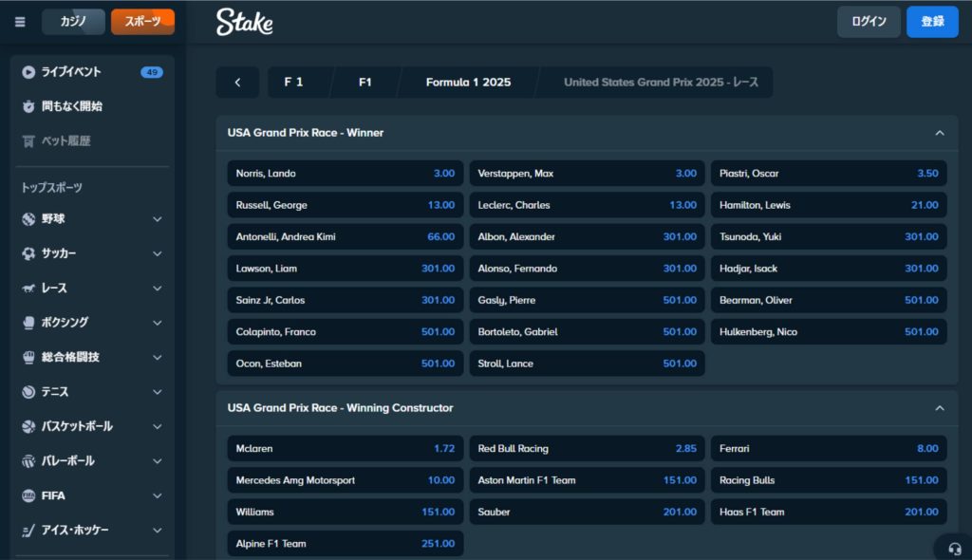Open Formula 1 2025 breadcrumb link
Screen dimensions: 972x560
coord(468,83)
